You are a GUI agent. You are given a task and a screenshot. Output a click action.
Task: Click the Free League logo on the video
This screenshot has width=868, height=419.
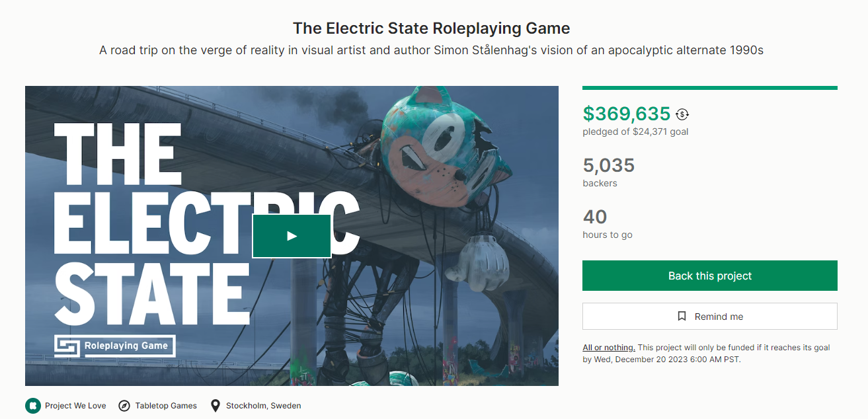coord(67,346)
